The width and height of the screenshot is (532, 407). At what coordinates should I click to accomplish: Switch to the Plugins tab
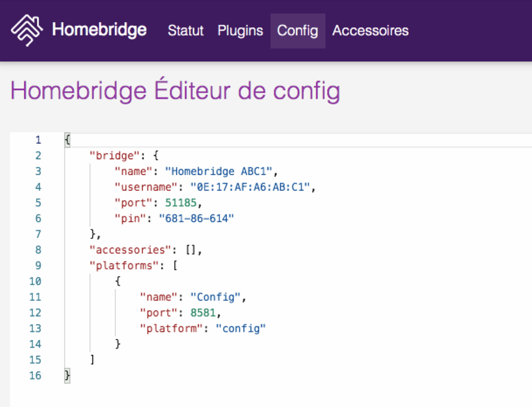[240, 30]
